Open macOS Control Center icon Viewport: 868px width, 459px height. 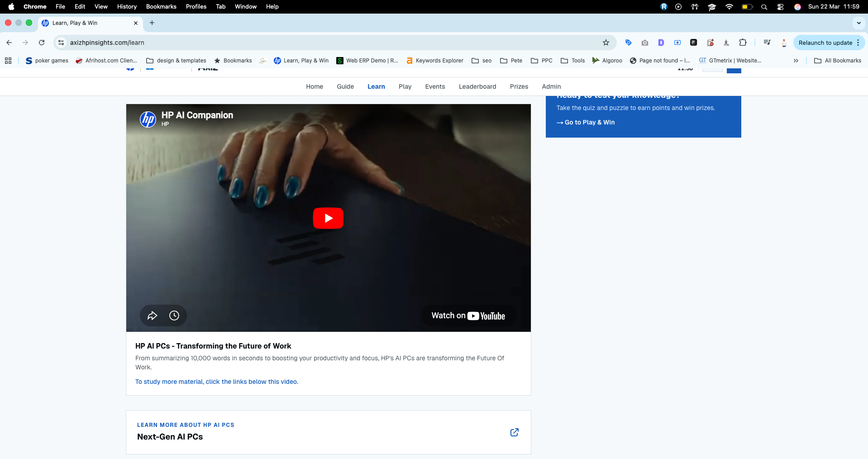(x=781, y=7)
